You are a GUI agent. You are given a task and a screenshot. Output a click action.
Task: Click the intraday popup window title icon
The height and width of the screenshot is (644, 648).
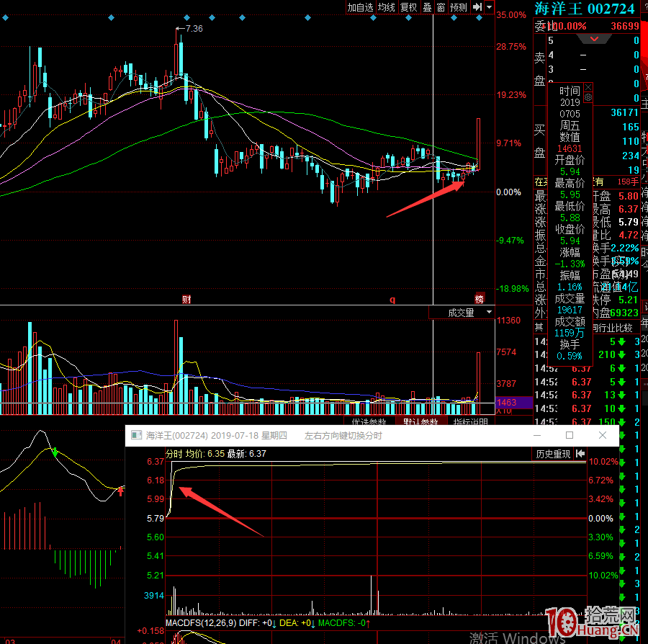coord(136,435)
